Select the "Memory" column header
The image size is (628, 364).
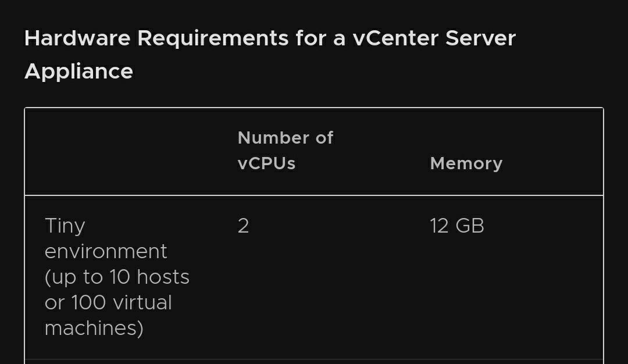pos(466,163)
